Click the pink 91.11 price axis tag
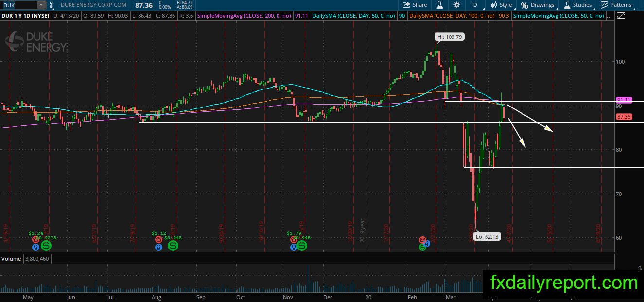644x302 pixels. [x=624, y=100]
